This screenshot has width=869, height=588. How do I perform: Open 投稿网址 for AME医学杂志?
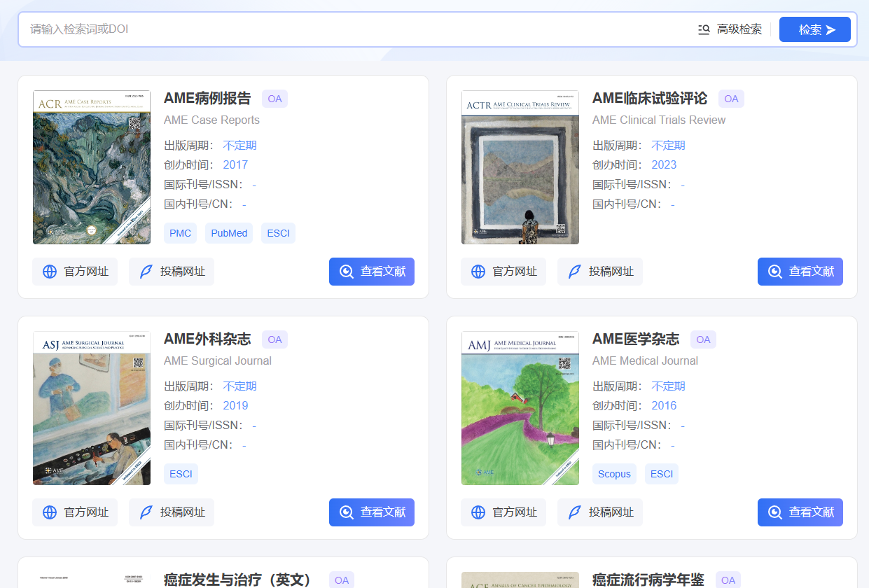pos(600,512)
